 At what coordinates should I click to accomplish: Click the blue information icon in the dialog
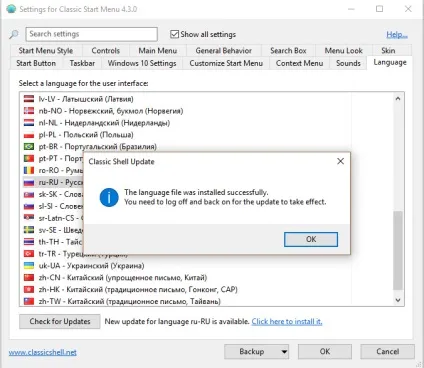pyautogui.click(x=109, y=197)
